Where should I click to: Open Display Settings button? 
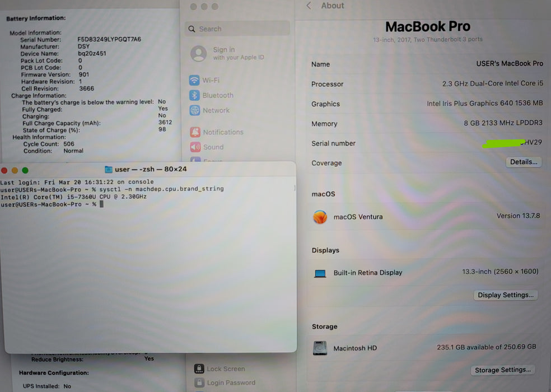[x=505, y=295]
